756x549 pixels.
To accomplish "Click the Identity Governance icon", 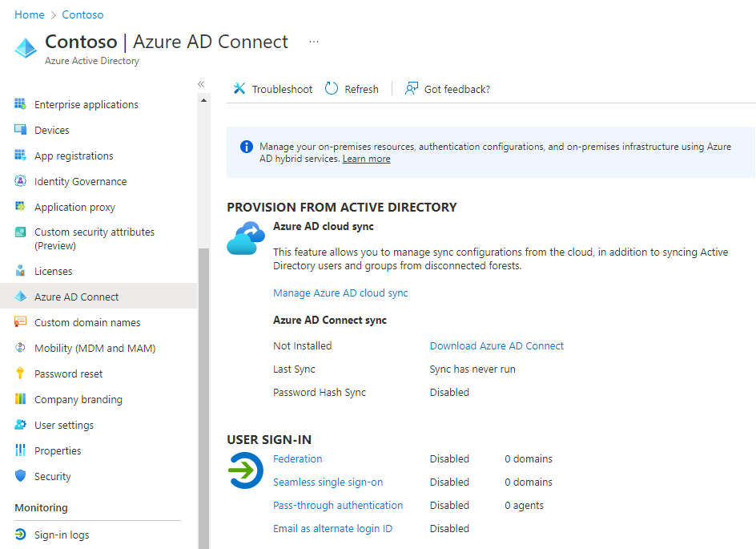I will [20, 181].
